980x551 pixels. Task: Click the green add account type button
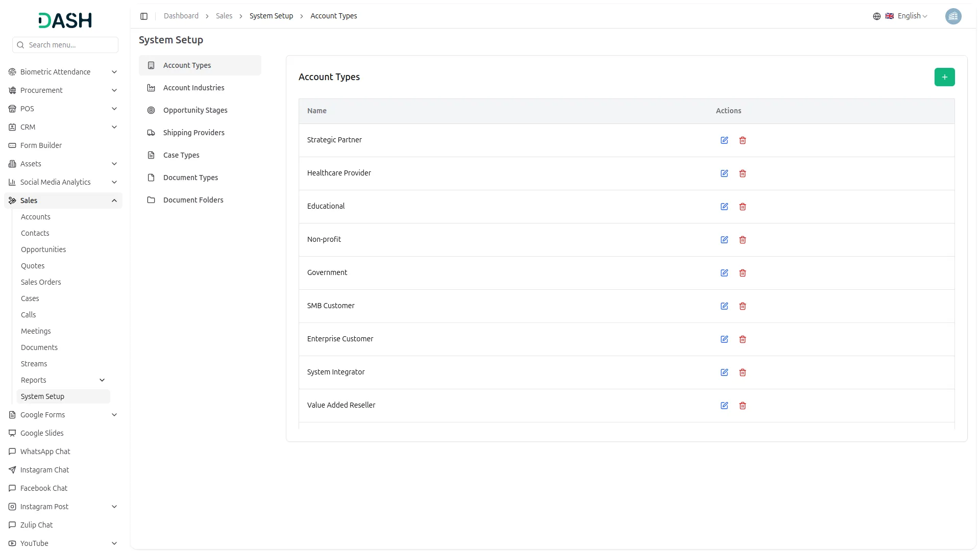click(944, 77)
